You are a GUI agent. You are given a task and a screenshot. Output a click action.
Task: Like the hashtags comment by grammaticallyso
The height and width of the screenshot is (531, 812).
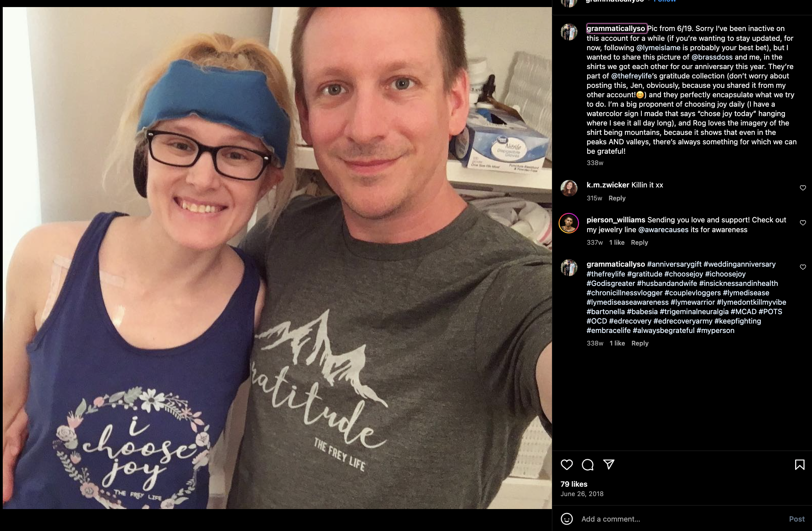point(803,267)
